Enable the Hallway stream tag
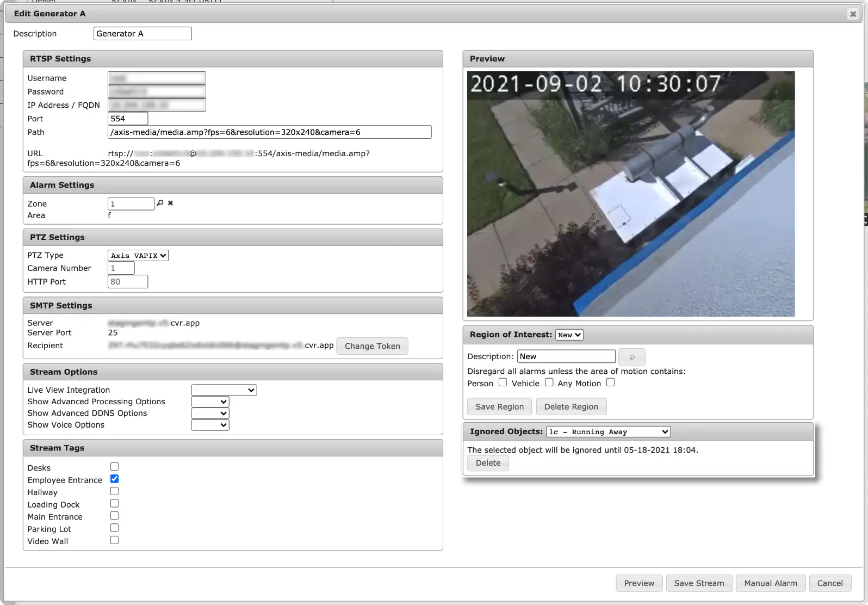This screenshot has width=868, height=605. [x=114, y=491]
